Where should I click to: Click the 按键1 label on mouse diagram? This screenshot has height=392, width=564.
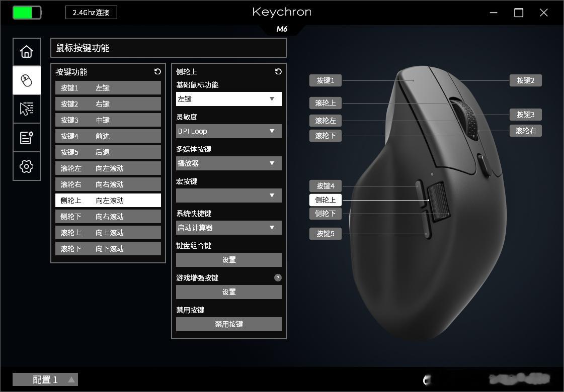325,80
